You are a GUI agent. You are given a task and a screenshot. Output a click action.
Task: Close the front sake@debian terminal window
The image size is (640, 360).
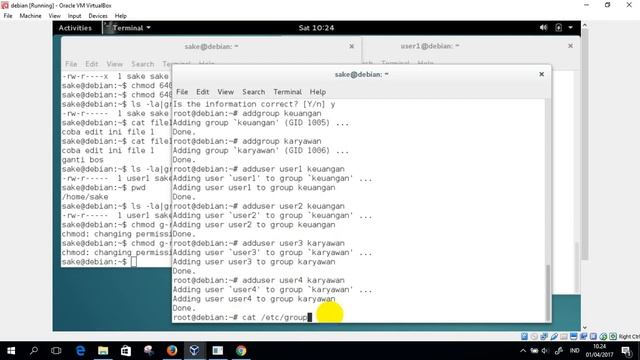coord(542,74)
